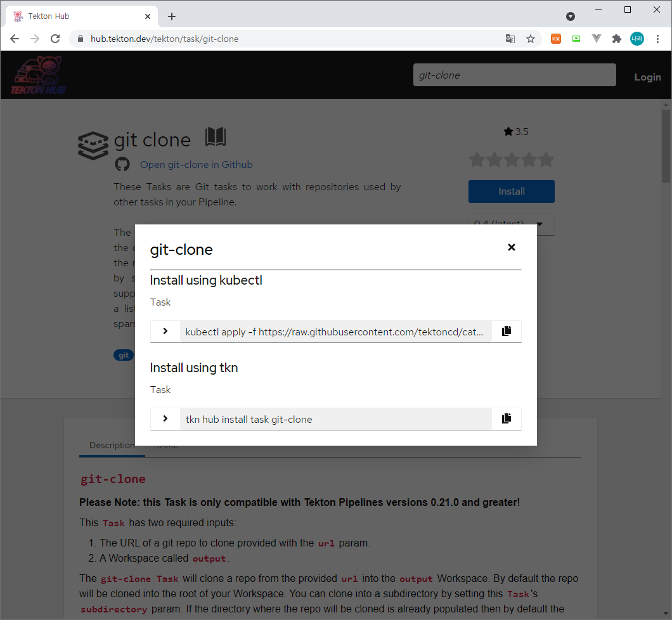The width and height of the screenshot is (672, 620).
Task: Click the gray V extension icon
Action: tap(597, 39)
